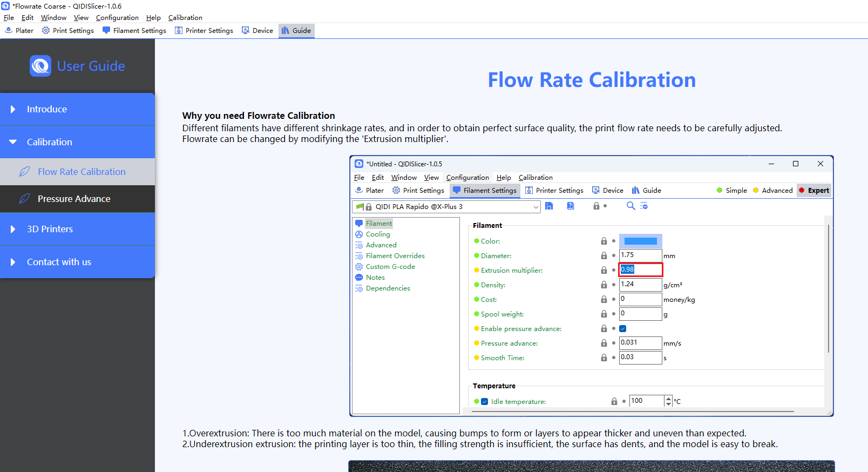
Task: Expand the Introduce section in the sidebar
Action: pos(47,109)
